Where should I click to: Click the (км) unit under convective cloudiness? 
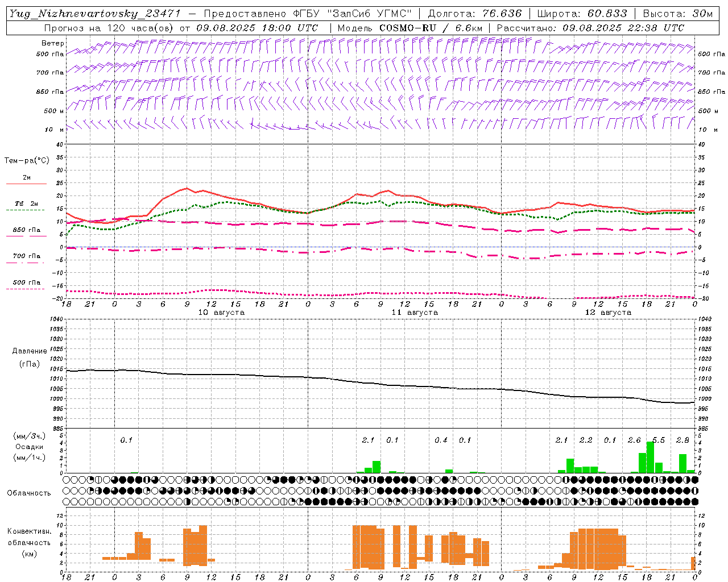(29, 554)
